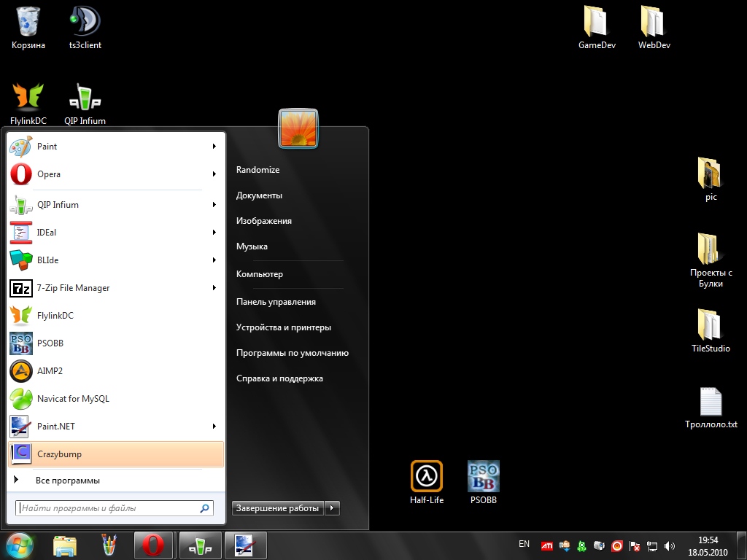Expand the Paint jump list arrow

pos(214,147)
